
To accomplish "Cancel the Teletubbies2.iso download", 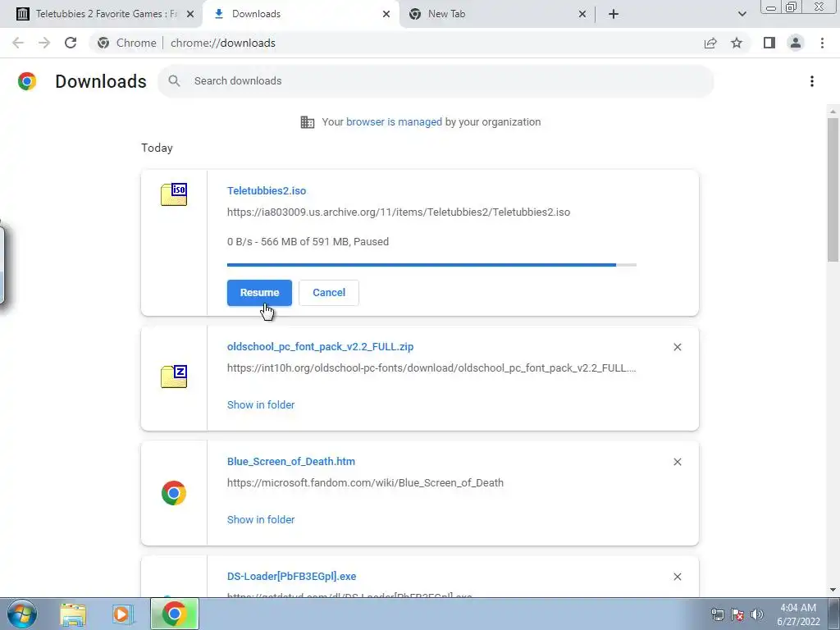I will 328,293.
